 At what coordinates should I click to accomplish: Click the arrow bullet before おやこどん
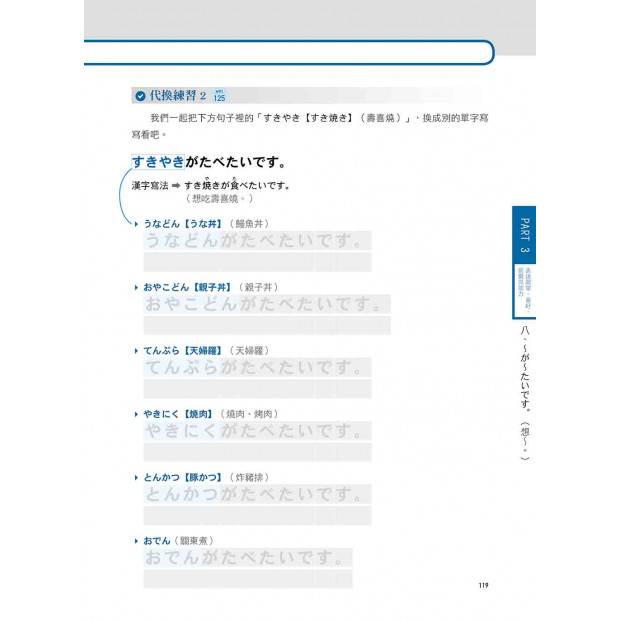tap(136, 287)
